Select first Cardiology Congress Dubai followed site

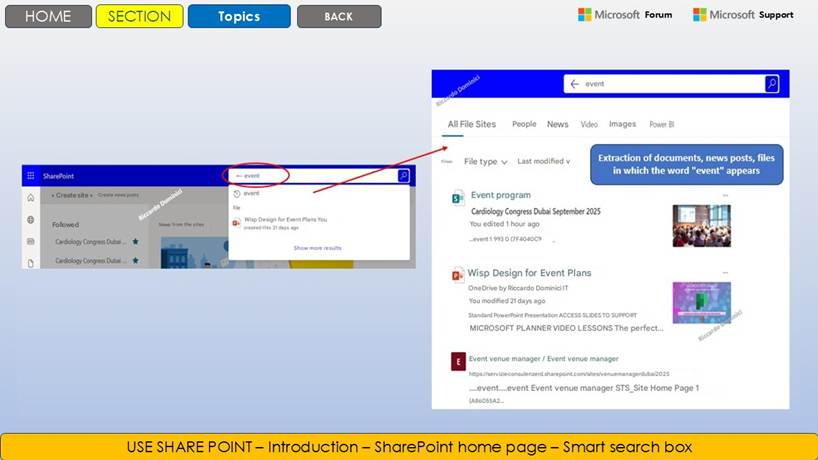[x=90, y=242]
